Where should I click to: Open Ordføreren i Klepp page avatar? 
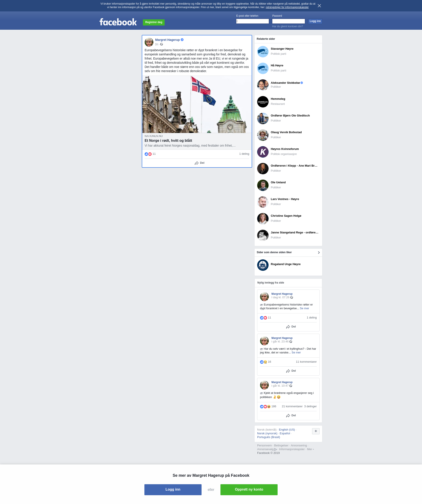point(263,169)
